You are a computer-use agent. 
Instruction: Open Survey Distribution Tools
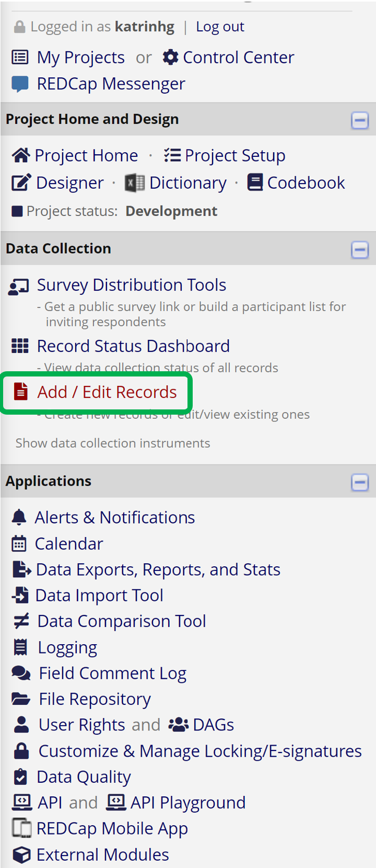tap(131, 285)
